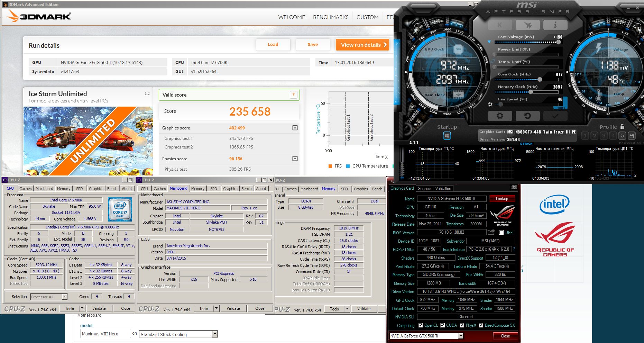This screenshot has height=343, width=644.
Task: Select Afterburner profile slot 3
Action: pos(604,136)
